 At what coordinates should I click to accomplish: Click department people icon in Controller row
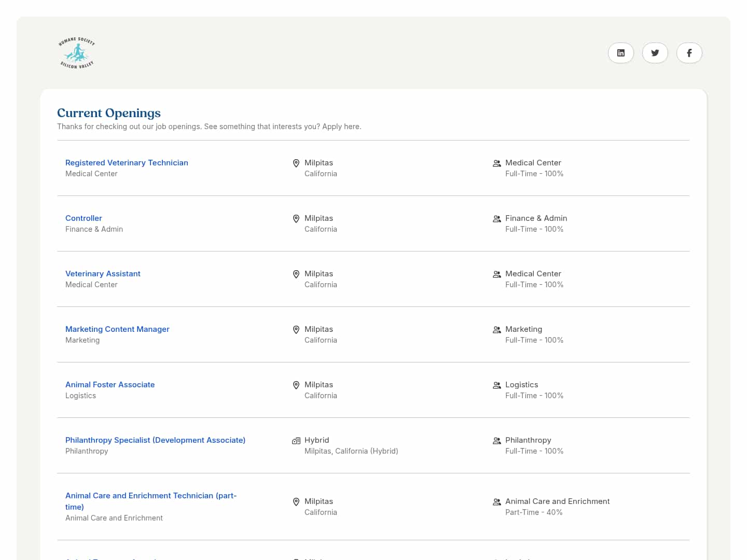pos(496,219)
